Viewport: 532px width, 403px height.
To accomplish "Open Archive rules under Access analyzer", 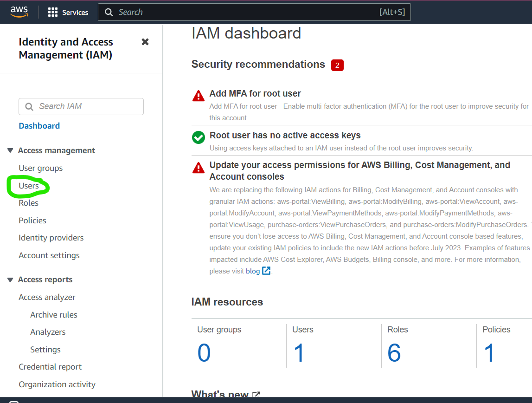I will pos(54,315).
